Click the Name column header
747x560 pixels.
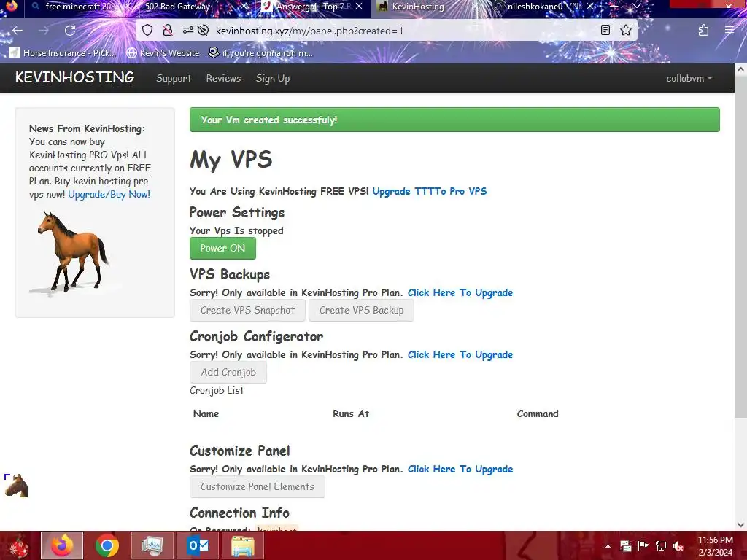coord(206,414)
